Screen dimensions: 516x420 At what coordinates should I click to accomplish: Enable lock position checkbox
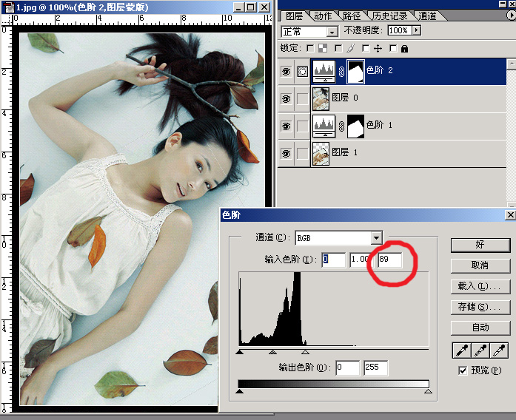[x=366, y=48]
